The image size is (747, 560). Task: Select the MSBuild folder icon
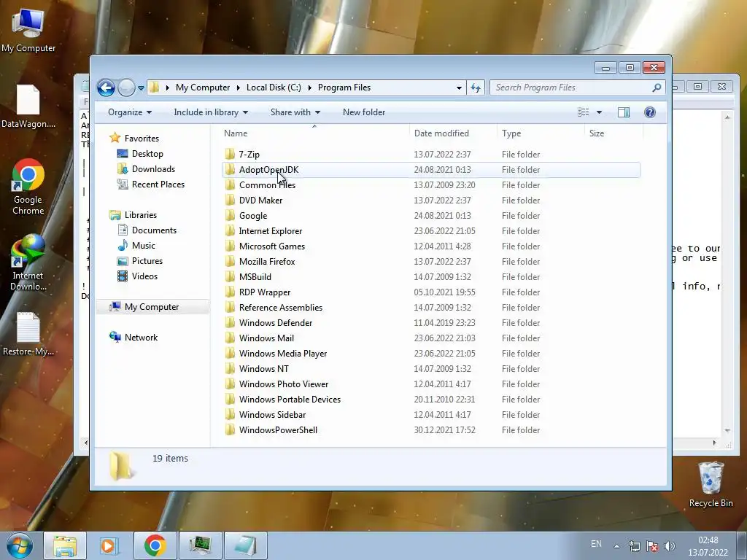tap(230, 276)
